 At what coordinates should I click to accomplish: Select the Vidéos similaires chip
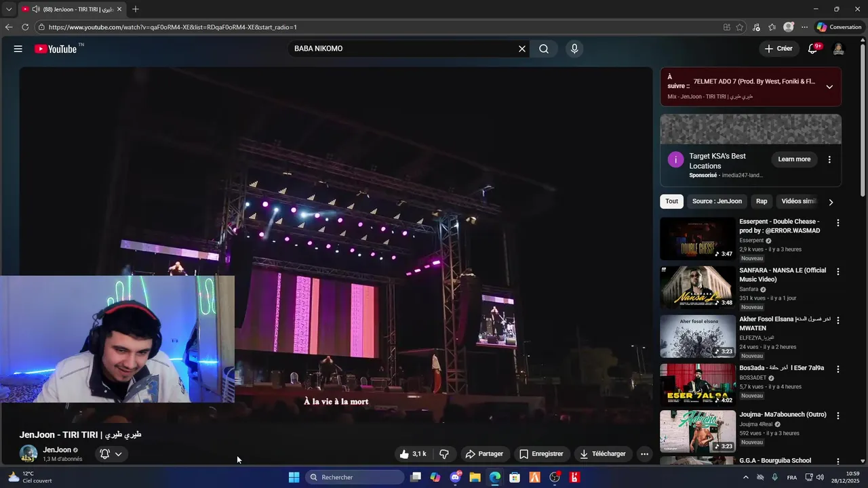799,201
